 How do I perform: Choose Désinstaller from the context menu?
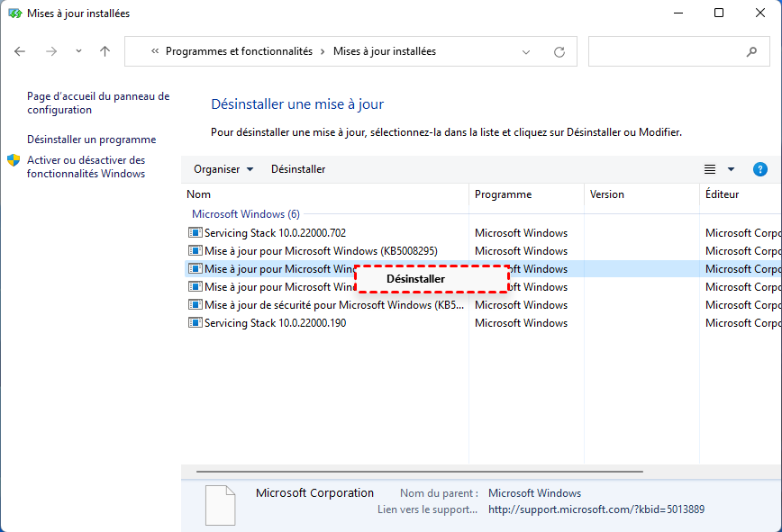[415, 279]
